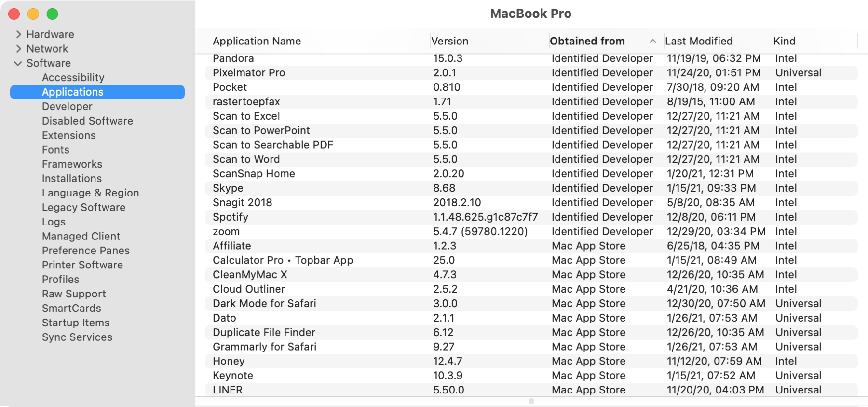Open the Extensions category
The height and width of the screenshot is (407, 868).
[69, 135]
